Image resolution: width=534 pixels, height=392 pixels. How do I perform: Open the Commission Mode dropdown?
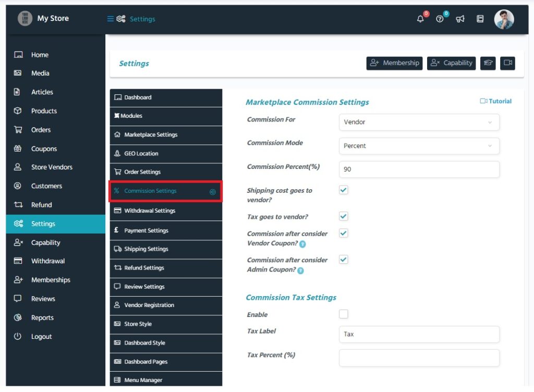[419, 146]
